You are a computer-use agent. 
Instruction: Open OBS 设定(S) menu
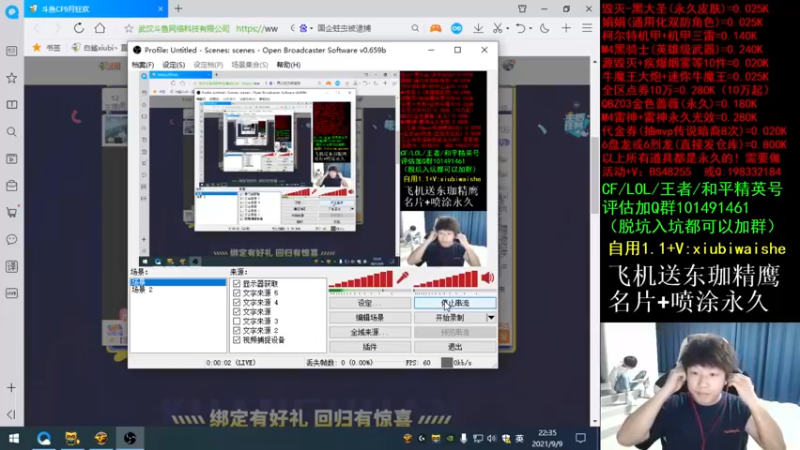173,65
